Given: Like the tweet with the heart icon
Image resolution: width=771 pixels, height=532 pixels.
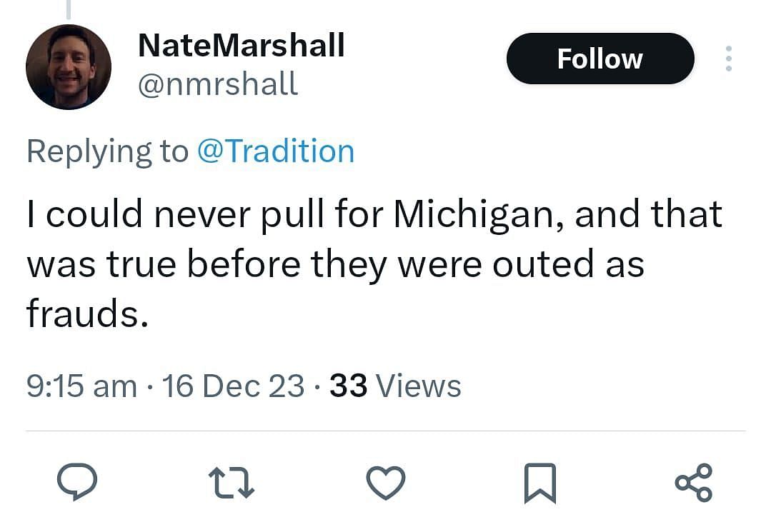Looking at the screenshot, I should pos(386,483).
